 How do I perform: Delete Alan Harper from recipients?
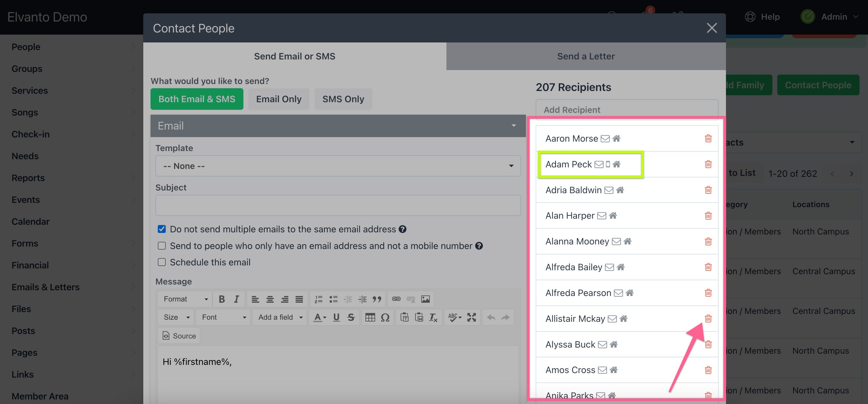click(x=708, y=215)
